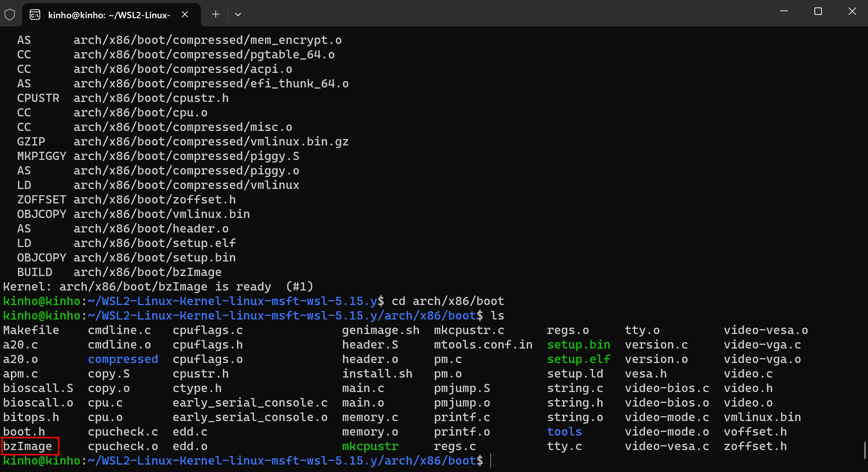The image size is (868, 472).
Task: Click the scrollbar thumb at the right edge
Action: tap(865, 450)
